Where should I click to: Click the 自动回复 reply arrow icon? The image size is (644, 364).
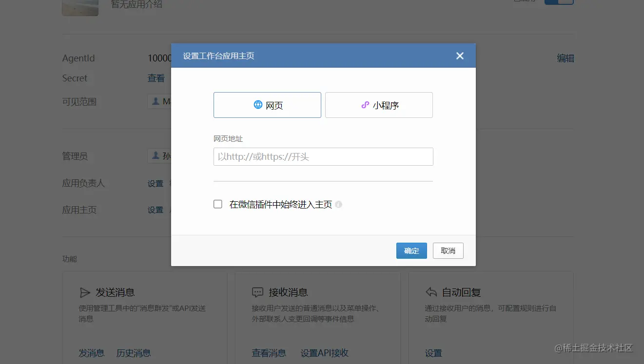click(x=431, y=292)
